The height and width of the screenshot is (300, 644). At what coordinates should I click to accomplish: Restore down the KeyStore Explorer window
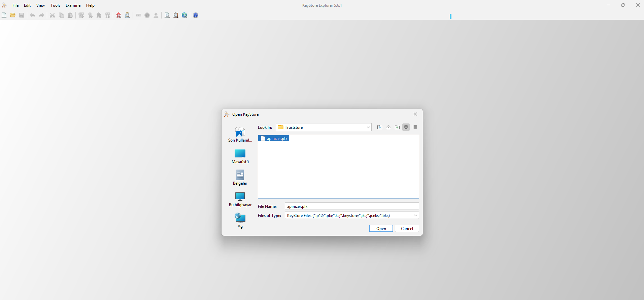tap(623, 5)
